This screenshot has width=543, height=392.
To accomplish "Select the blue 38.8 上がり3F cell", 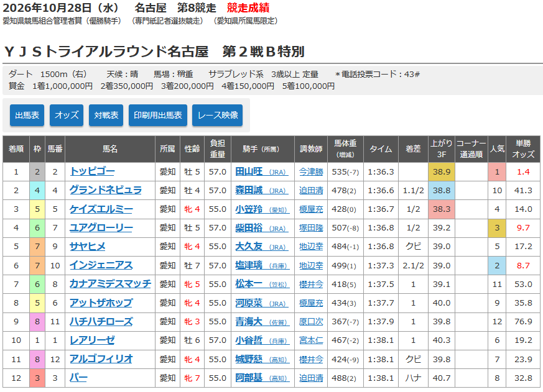I will [442, 190].
